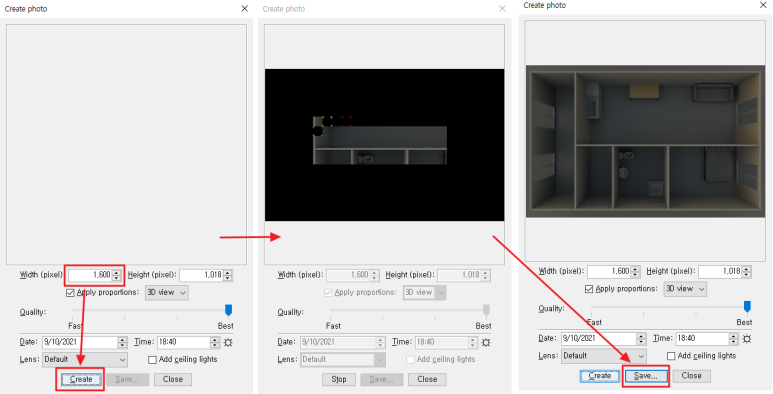Screen dimensions: 773x394
Task: Click Time spinner arrows in left dialog
Action: (215, 342)
